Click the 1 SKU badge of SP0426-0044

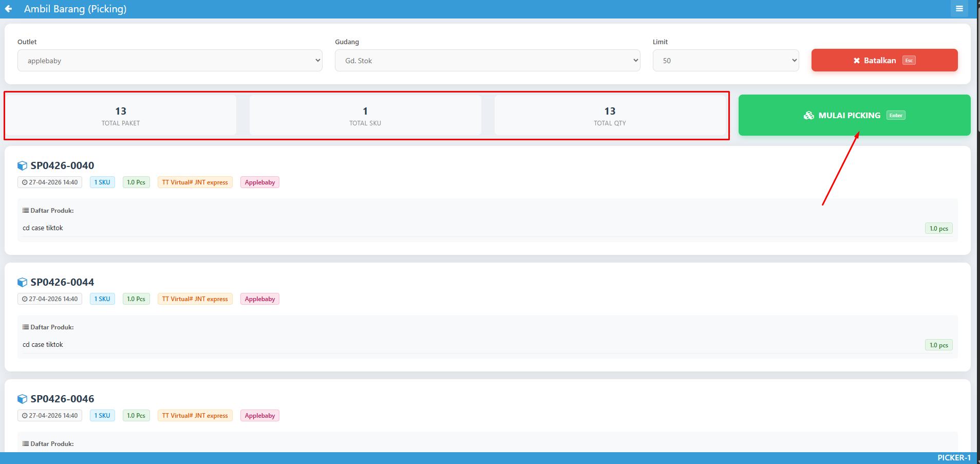[x=102, y=299]
